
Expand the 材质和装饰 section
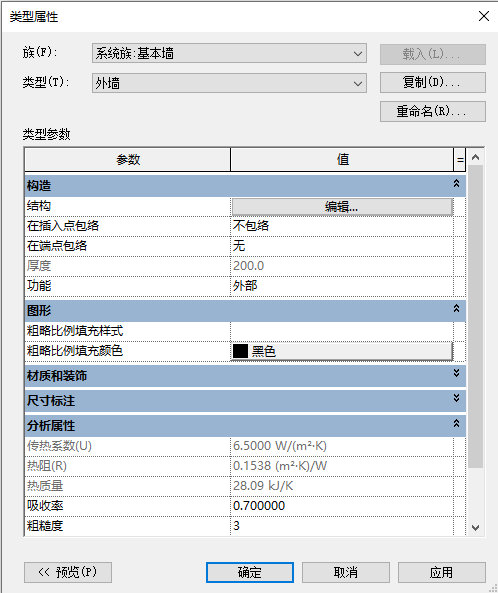tap(456, 374)
